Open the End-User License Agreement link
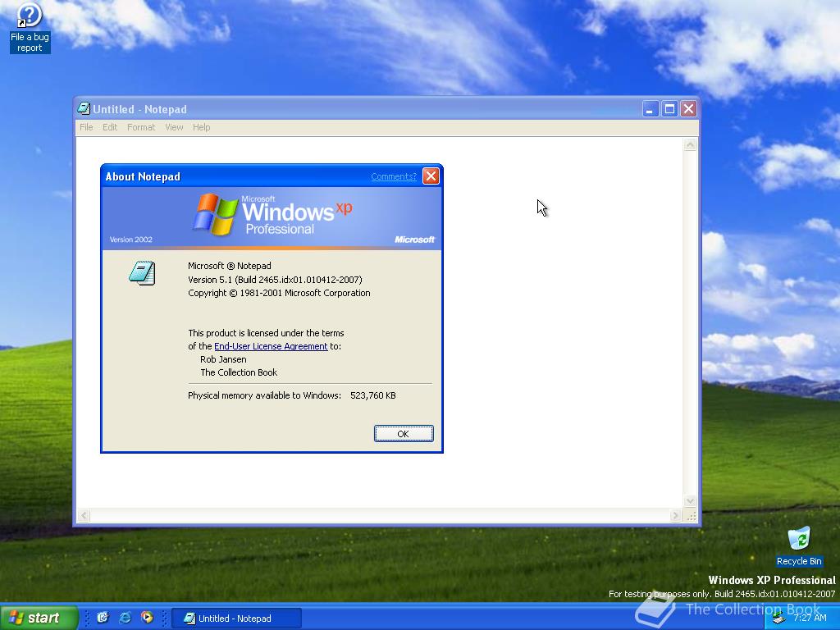This screenshot has width=840, height=630. pyautogui.click(x=271, y=346)
